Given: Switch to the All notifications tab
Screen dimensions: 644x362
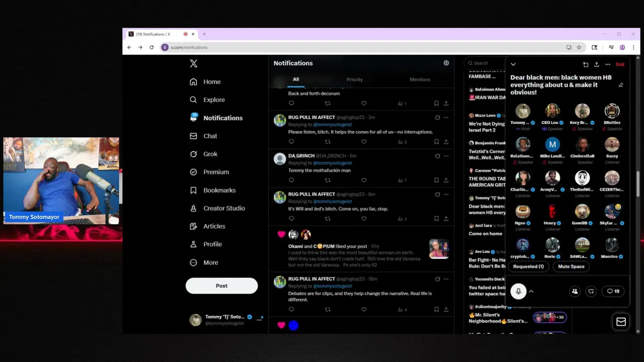Looking at the screenshot, I should tap(296, 79).
